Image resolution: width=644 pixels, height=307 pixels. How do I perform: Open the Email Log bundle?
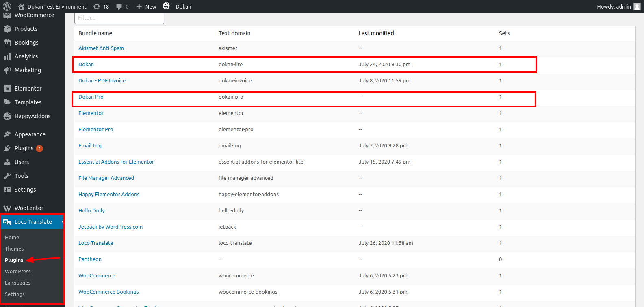90,145
